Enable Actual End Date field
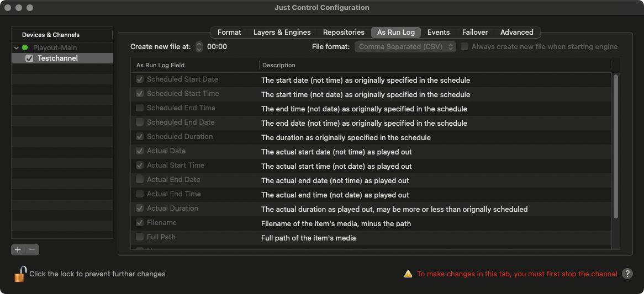644x294 pixels. [140, 180]
